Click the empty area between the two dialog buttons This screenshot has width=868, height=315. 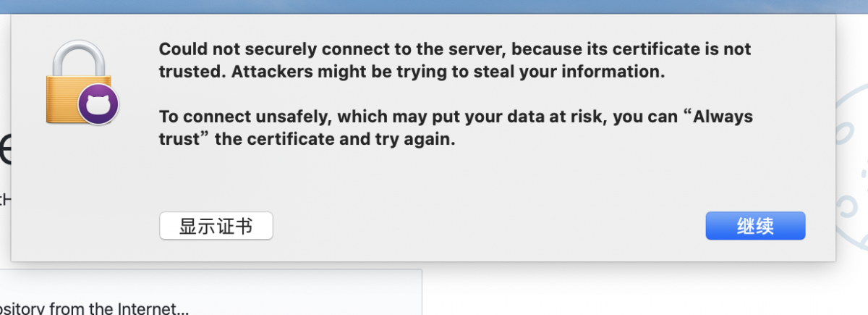pyautogui.click(x=485, y=226)
